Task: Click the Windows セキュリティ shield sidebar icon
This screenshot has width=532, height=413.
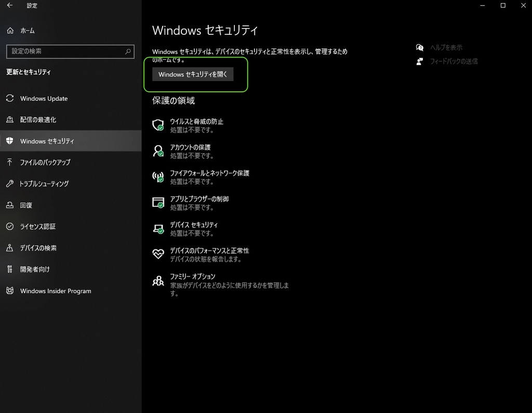Action: (x=10, y=141)
